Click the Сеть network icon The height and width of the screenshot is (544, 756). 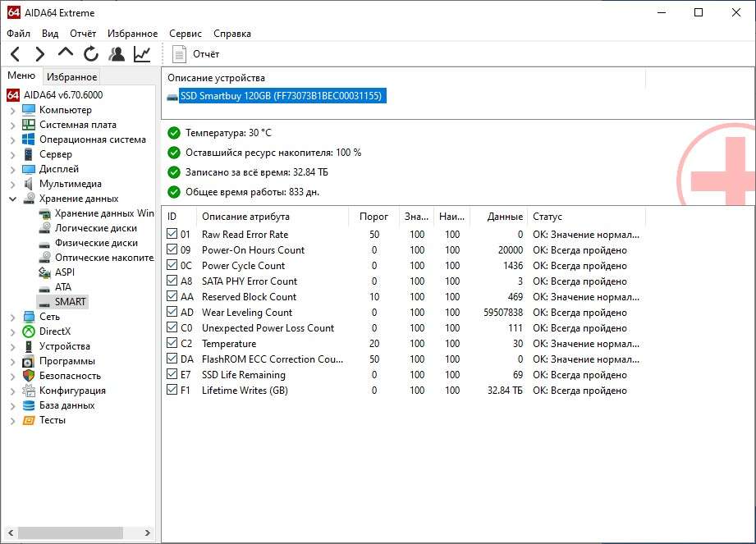pyautogui.click(x=29, y=317)
